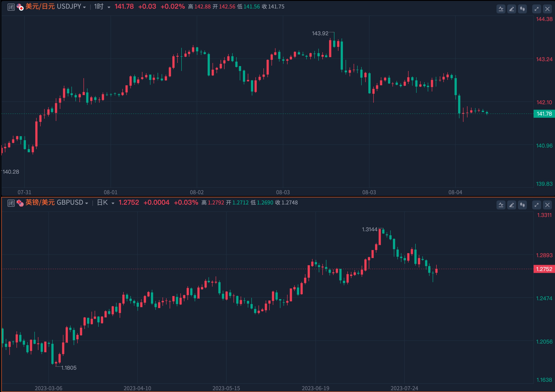Click the 美元/日元 pair name
The height and width of the screenshot is (392, 555).
(40, 6)
